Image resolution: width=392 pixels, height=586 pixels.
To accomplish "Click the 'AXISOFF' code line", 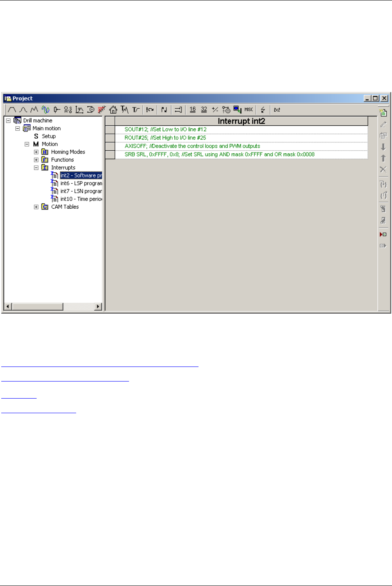I will pyautogui.click(x=241, y=146).
